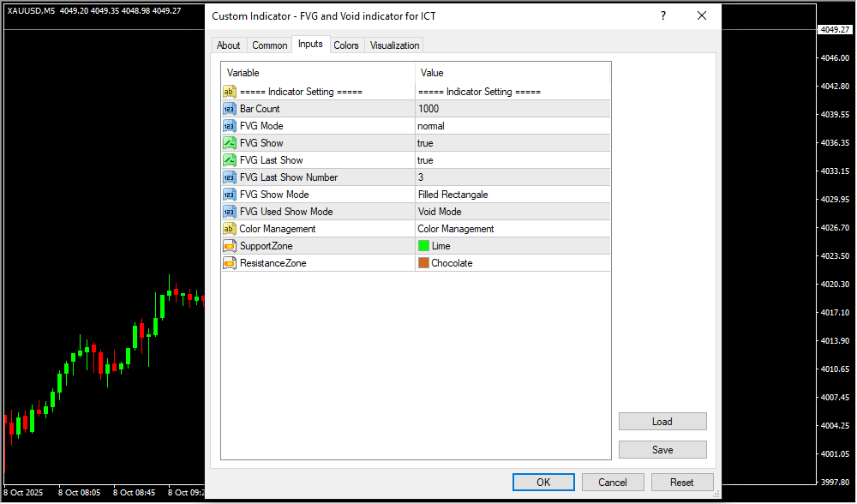
Task: Click the icon beside FVG Last Show Number
Action: [229, 177]
